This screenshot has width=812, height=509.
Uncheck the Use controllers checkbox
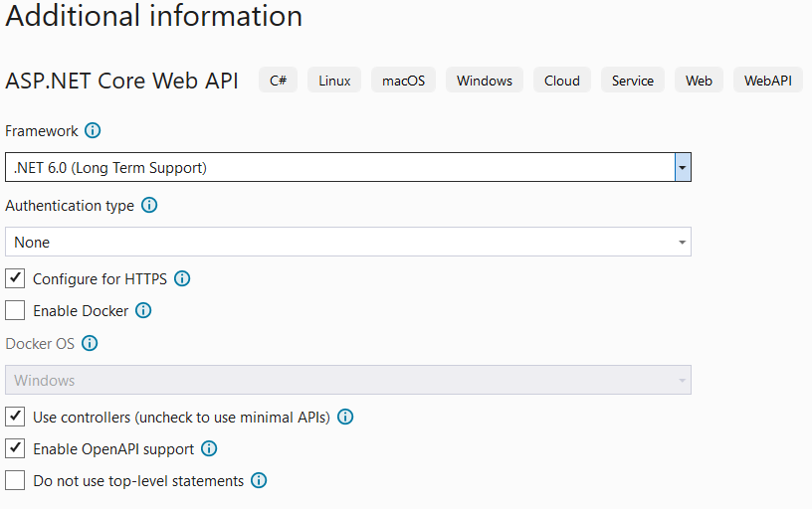(15, 417)
